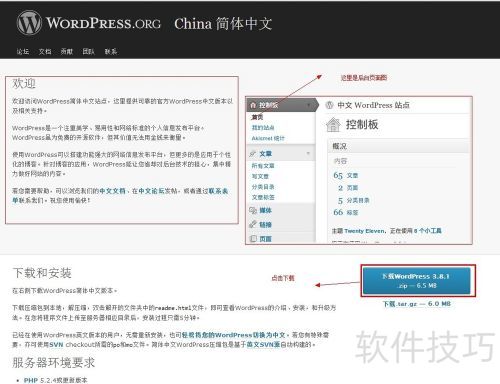Open 写文章 in the sidebar
Screen dimensions: 500x384
[x=260, y=176]
